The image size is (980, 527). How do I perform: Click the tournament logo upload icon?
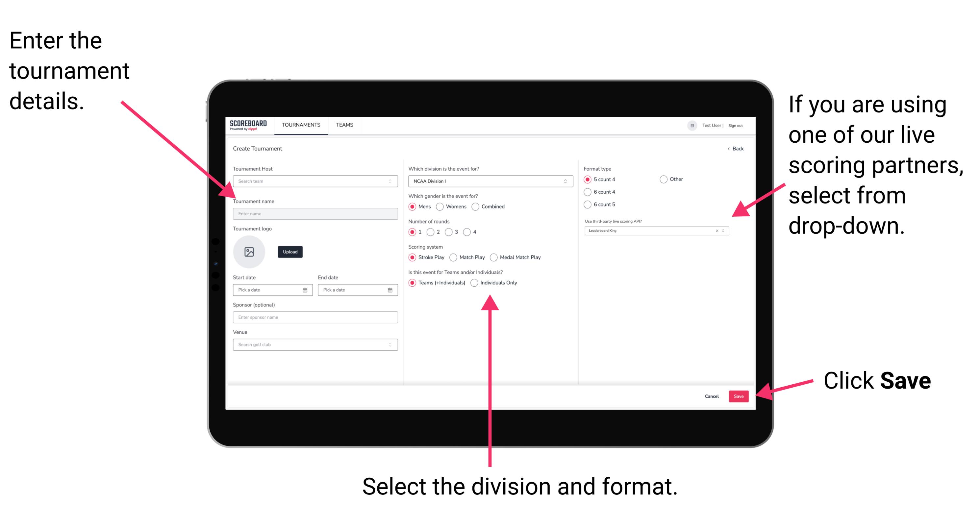tap(249, 251)
